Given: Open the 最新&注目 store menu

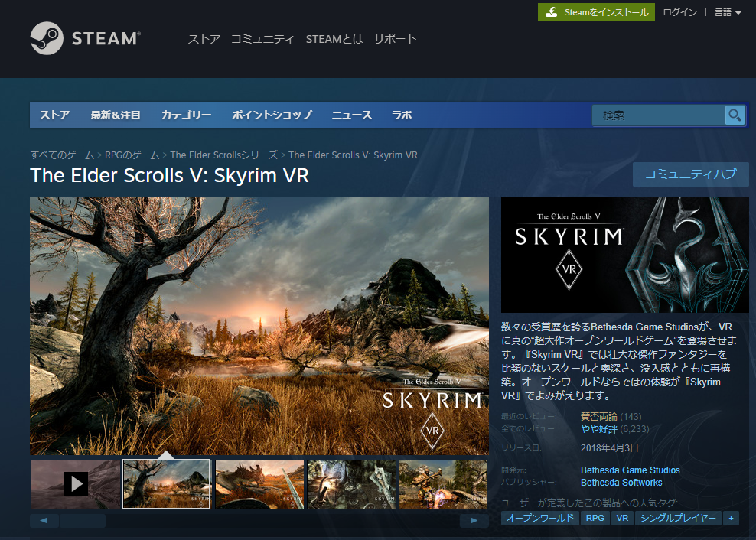Looking at the screenshot, I should 116,115.
